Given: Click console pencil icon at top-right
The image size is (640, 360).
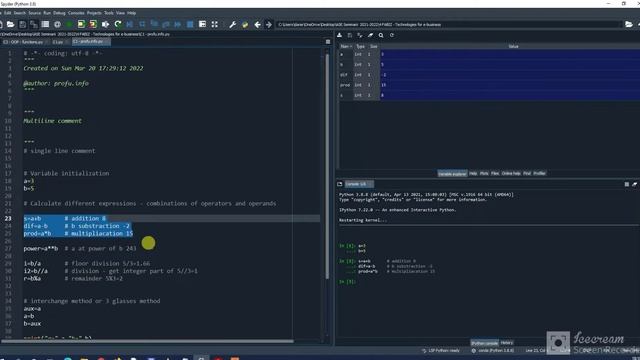Looking at the screenshot, I should point(634,184).
